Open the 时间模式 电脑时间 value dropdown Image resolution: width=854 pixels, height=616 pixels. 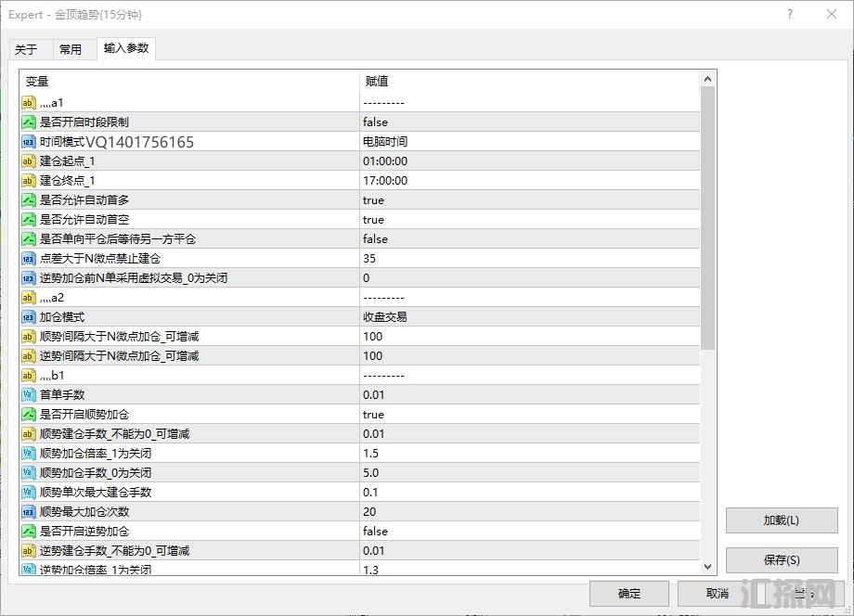point(529,142)
